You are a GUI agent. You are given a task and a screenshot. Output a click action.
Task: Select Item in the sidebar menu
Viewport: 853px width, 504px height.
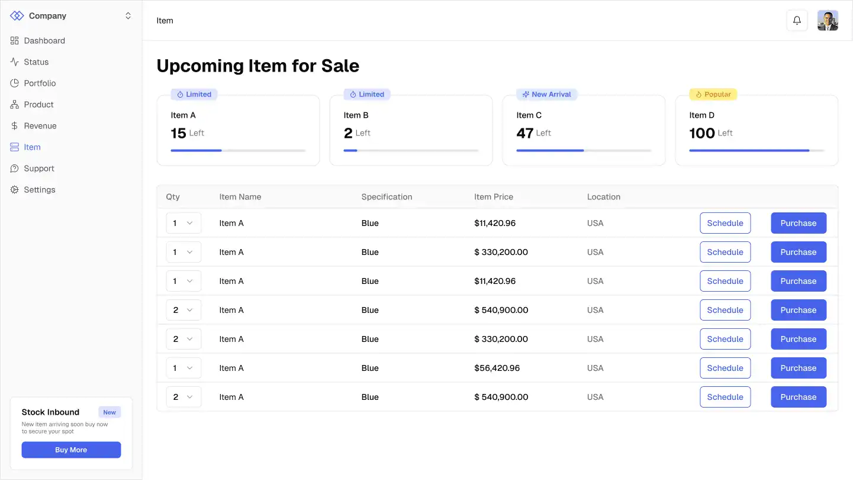(32, 147)
